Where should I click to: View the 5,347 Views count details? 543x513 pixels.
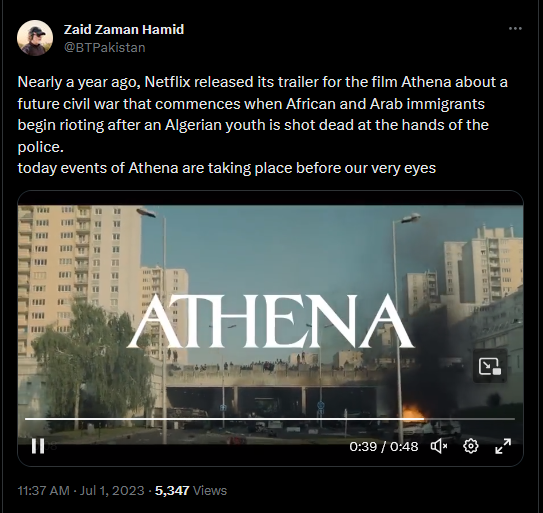point(191,490)
